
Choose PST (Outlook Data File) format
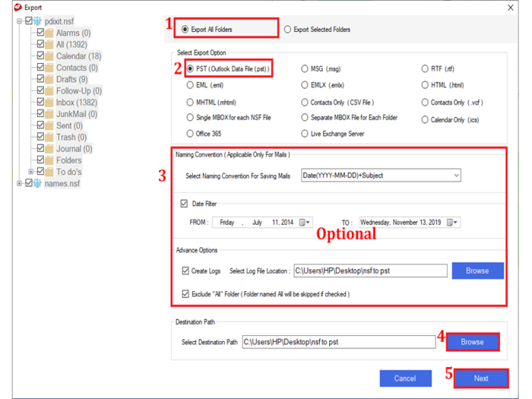[x=190, y=69]
